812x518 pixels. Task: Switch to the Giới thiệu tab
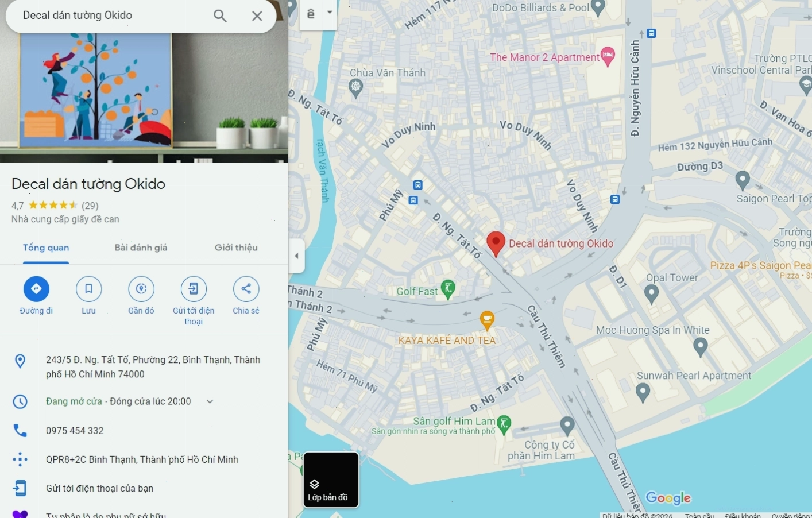click(x=236, y=248)
